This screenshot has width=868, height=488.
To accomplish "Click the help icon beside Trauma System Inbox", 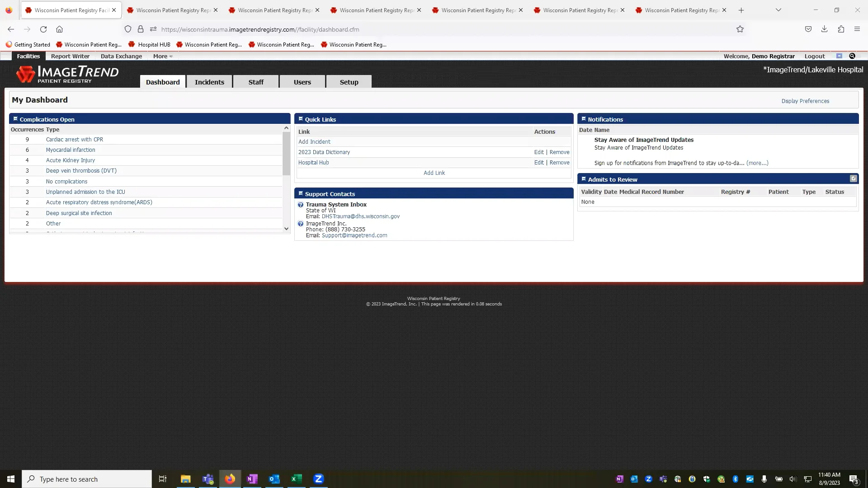I will (301, 204).
